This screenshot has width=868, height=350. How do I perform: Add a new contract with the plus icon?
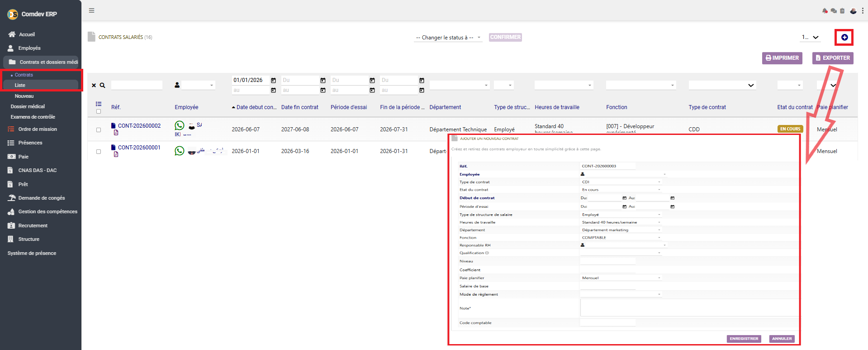pos(844,37)
